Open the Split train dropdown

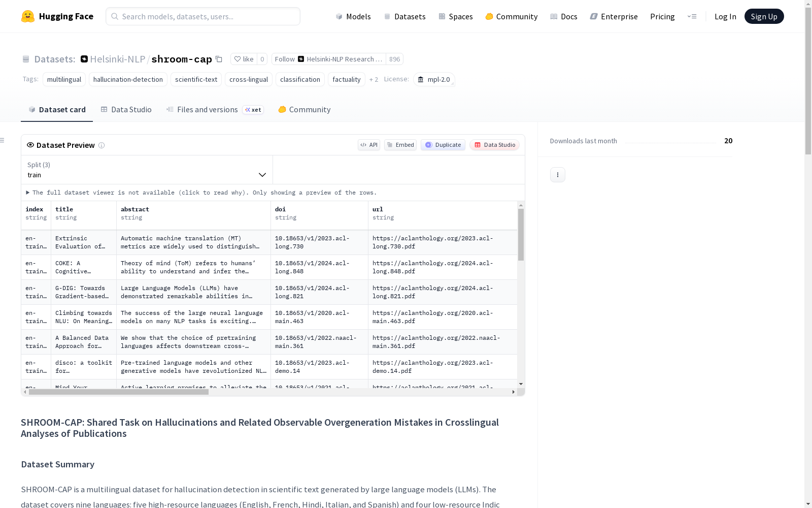point(147,170)
